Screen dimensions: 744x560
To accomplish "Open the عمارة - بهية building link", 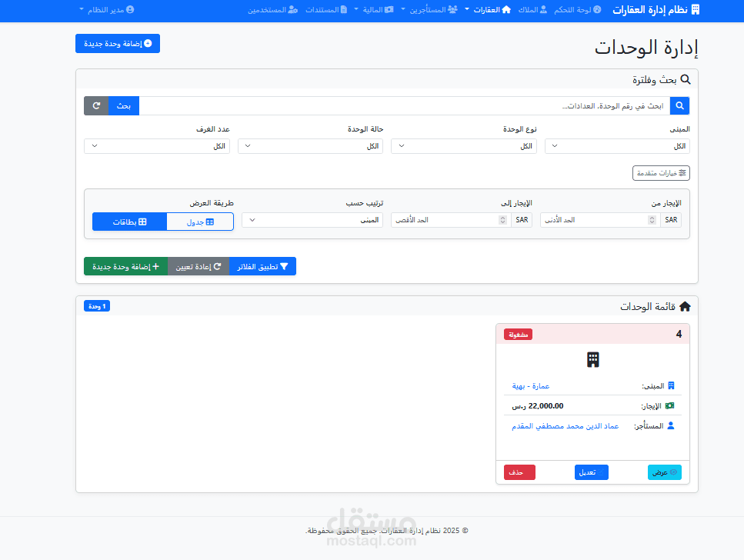I will pyautogui.click(x=530, y=386).
